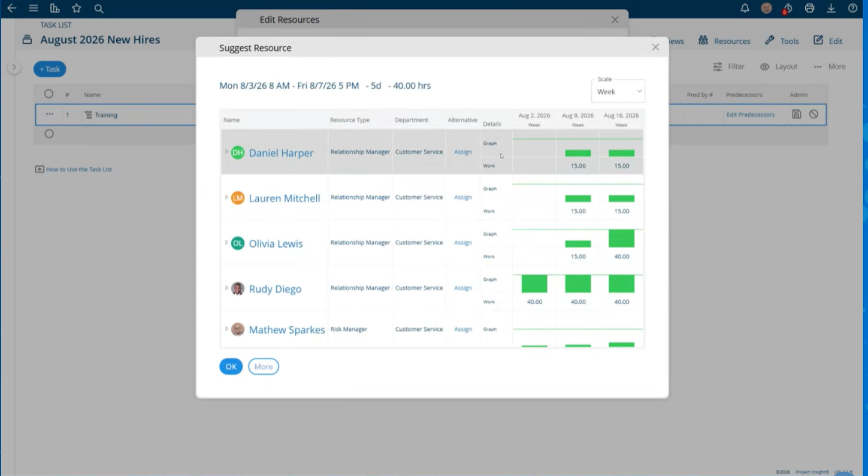The width and height of the screenshot is (868, 476).
Task: Expand the Daniel Harper row
Action: click(226, 152)
